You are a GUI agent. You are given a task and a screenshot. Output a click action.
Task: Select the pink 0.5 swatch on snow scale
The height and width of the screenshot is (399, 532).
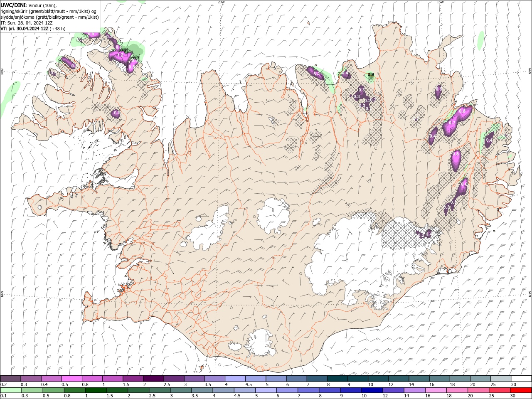coord(72,379)
